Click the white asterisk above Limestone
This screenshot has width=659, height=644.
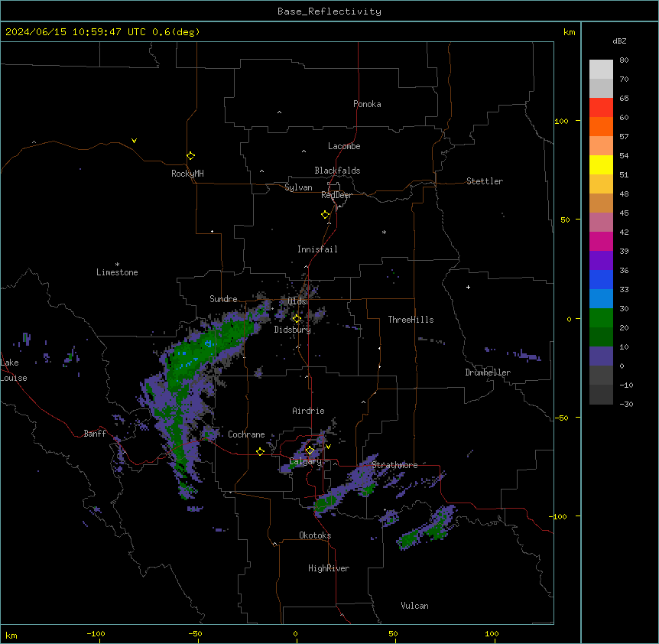[x=117, y=265]
